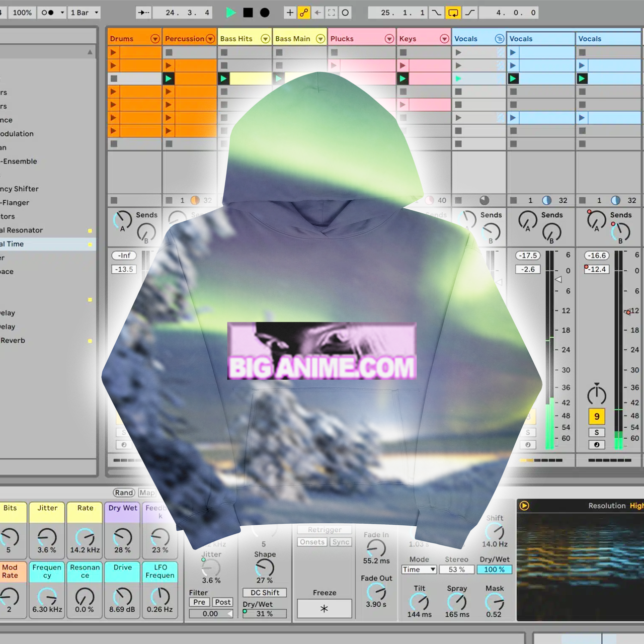
Task: Open the Drums track header dropdown
Action: click(x=155, y=39)
